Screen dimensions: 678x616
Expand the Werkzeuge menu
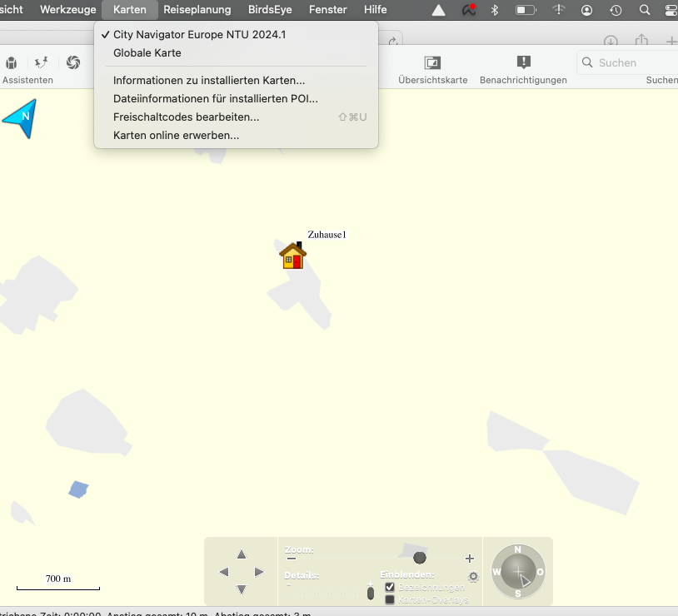pos(68,10)
